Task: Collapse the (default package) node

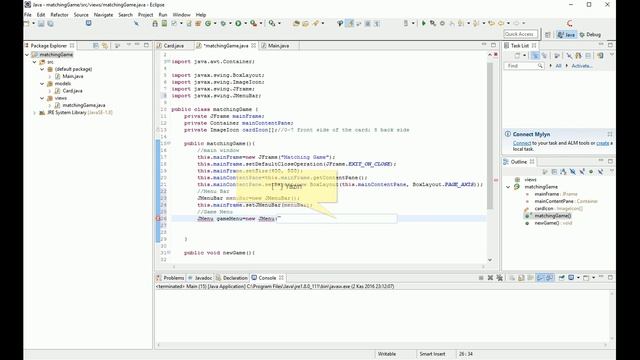Action: click(x=42, y=69)
